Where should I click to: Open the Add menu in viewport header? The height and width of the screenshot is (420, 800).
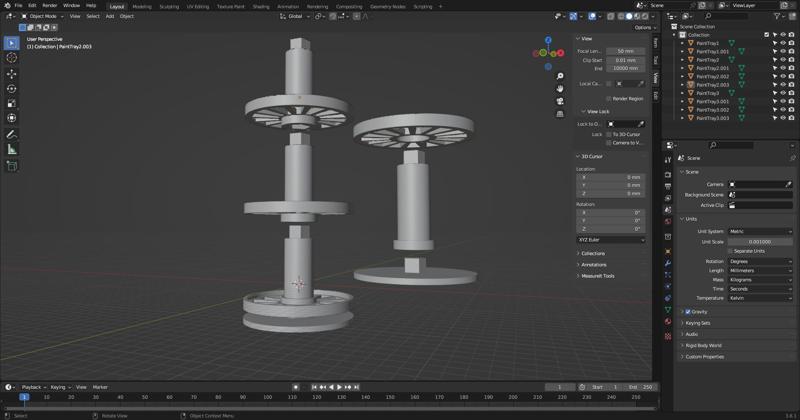(110, 16)
